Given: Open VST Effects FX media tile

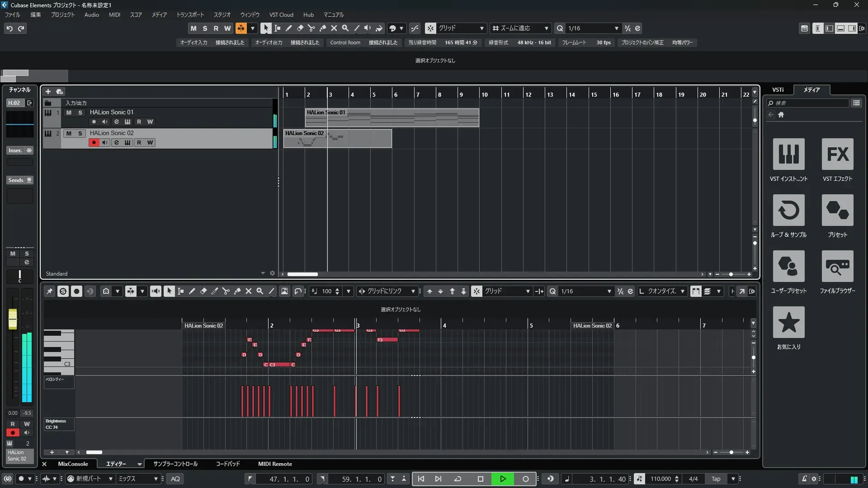Looking at the screenshot, I should coord(837,154).
